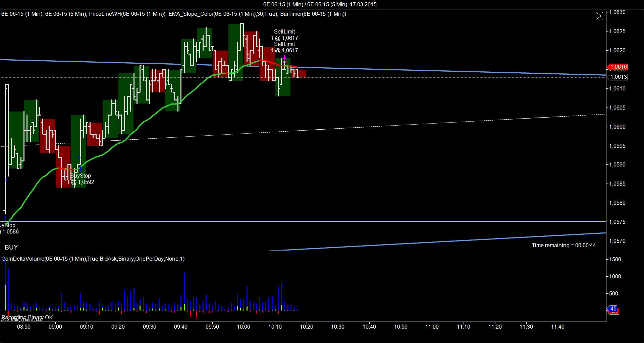Click the chart title '6E 06-15 (1 Min) / 6E 06-15 (5 Min)'
The height and width of the screenshot is (343, 644).
(305, 4)
